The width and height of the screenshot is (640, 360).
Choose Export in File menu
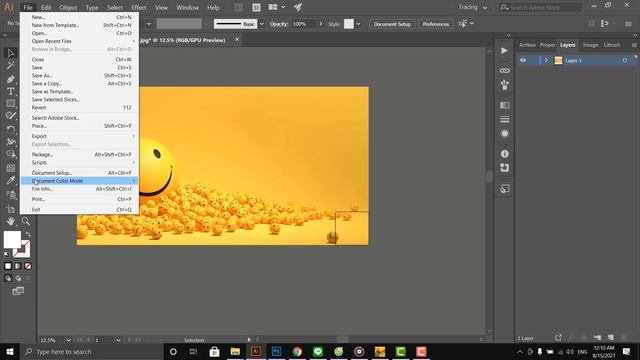point(80,136)
